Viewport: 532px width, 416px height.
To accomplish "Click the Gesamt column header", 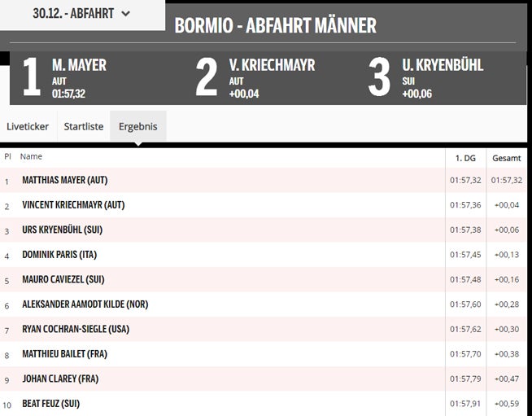I will 506,157.
